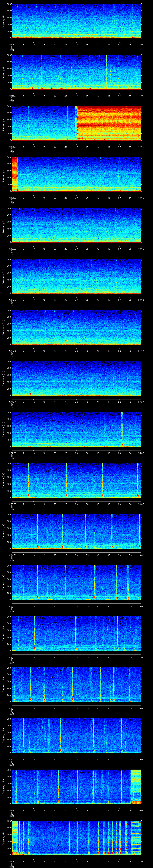
Task: Click the 14:22:00 start time label
Action: tap(12, 453)
